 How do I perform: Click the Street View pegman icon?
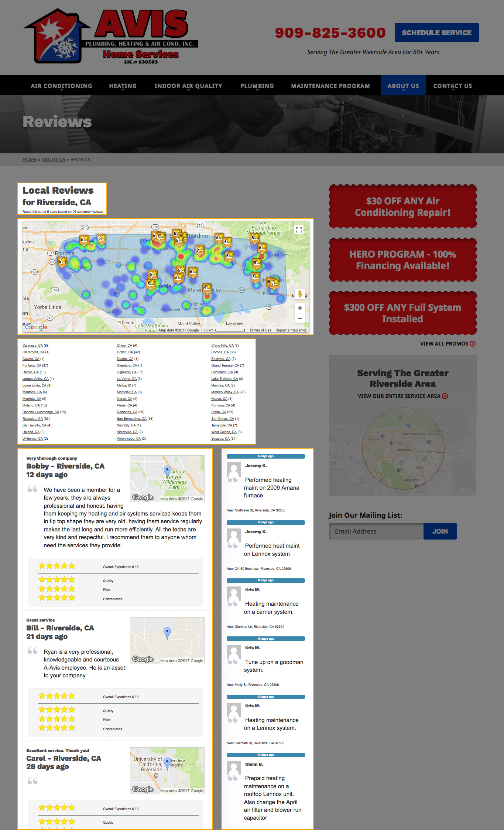pos(299,294)
